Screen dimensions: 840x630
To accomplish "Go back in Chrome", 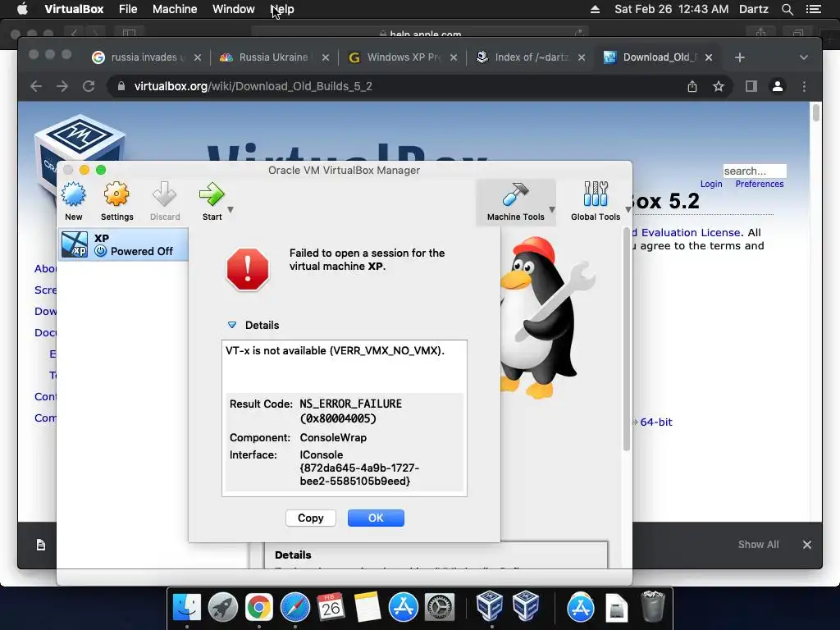I will point(36,86).
